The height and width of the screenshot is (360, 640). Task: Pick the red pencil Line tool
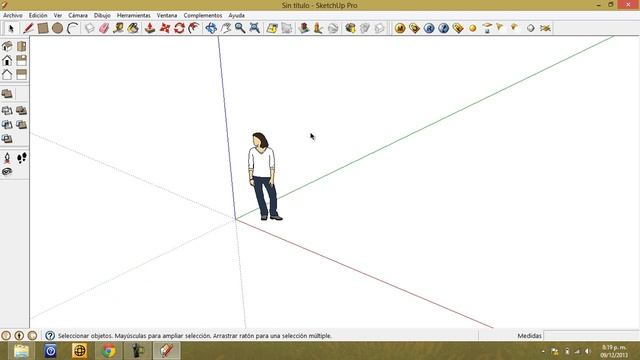tap(28, 28)
